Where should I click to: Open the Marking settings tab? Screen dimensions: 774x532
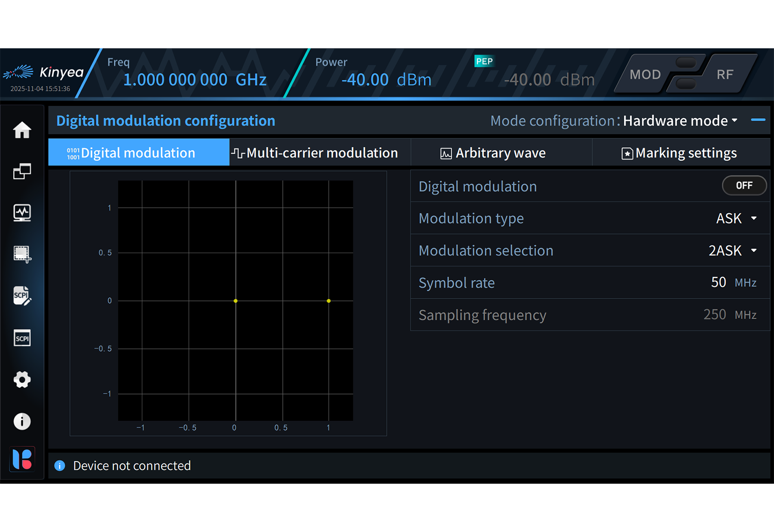pos(680,153)
